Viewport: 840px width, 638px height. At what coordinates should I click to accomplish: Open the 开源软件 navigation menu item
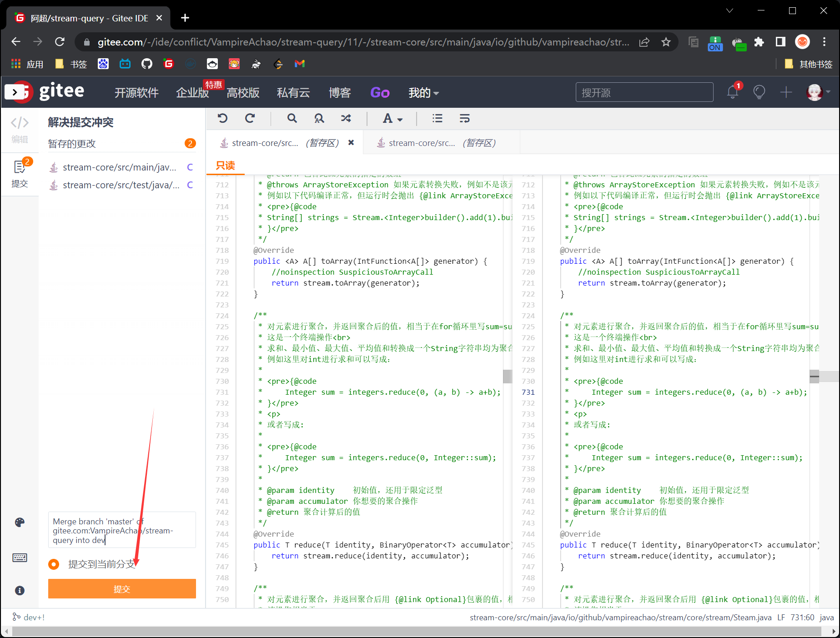coord(136,93)
